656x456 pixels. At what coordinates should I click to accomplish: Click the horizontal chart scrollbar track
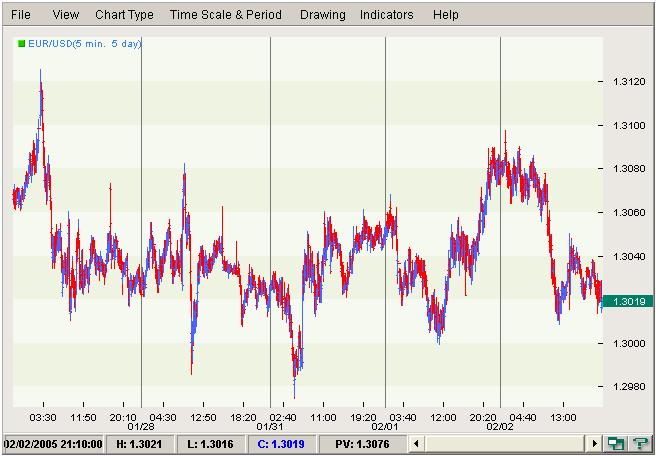click(505, 443)
